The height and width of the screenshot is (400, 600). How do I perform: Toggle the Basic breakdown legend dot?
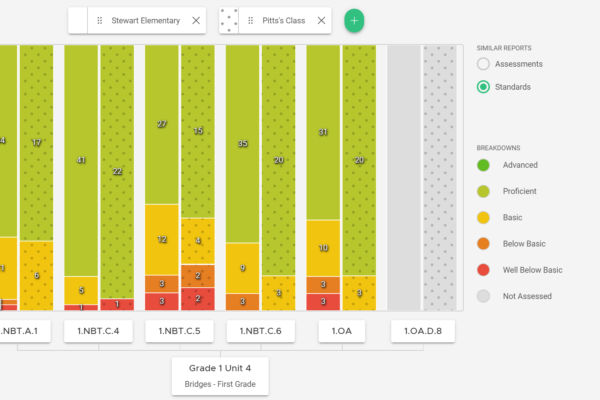pyautogui.click(x=483, y=217)
